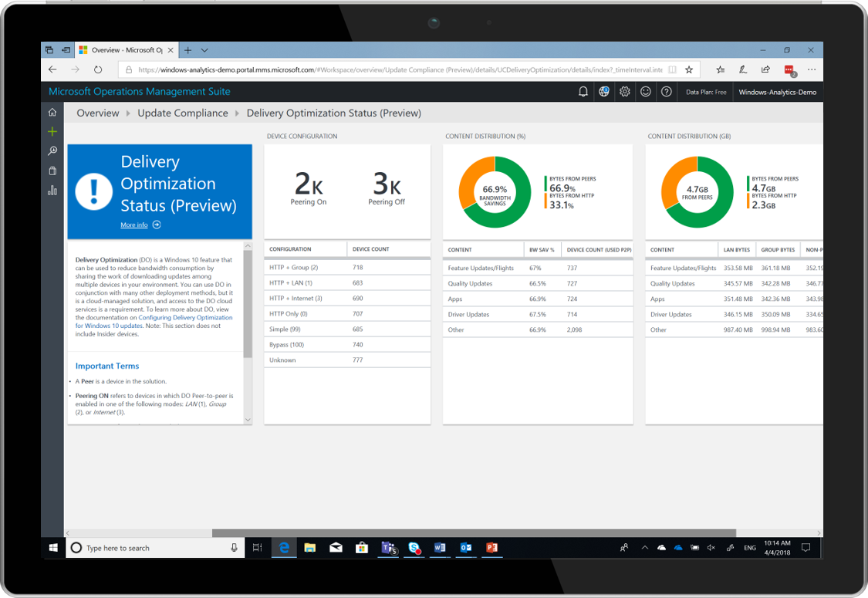868x598 pixels.
Task: Click the More info link
Action: [x=135, y=225]
